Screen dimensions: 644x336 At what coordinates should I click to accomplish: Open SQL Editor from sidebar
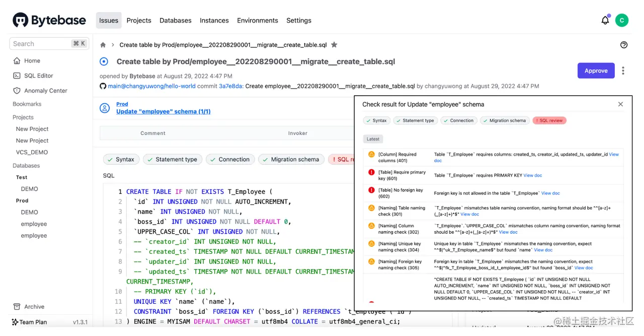pos(39,76)
